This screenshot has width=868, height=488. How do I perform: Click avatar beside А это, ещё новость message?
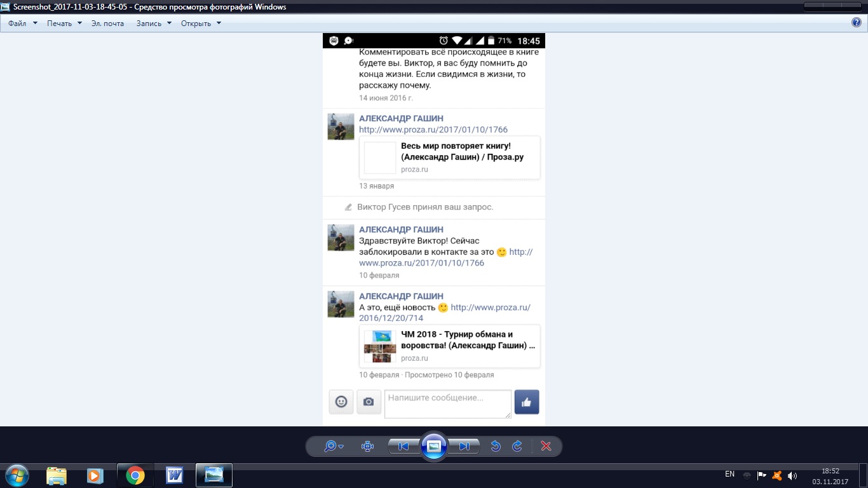[341, 304]
